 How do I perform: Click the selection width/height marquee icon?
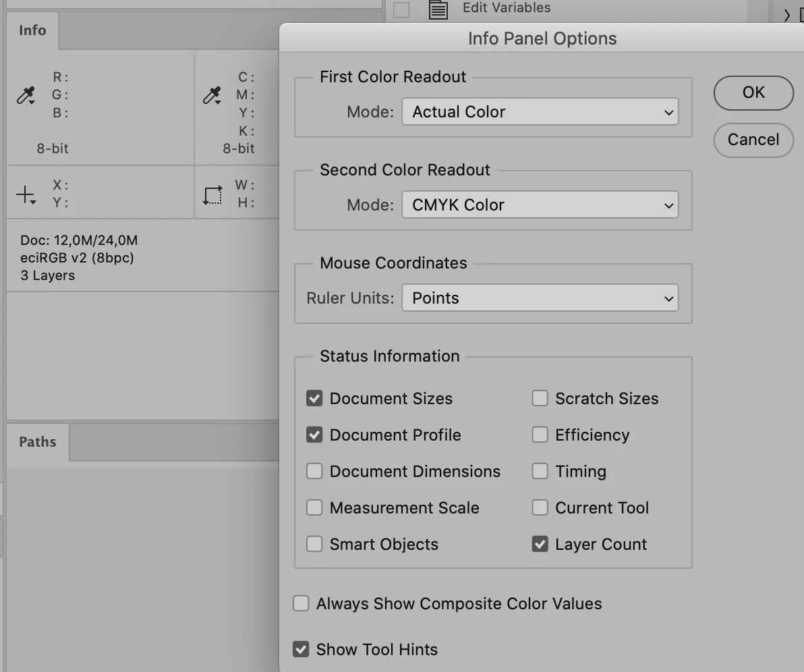pos(212,196)
